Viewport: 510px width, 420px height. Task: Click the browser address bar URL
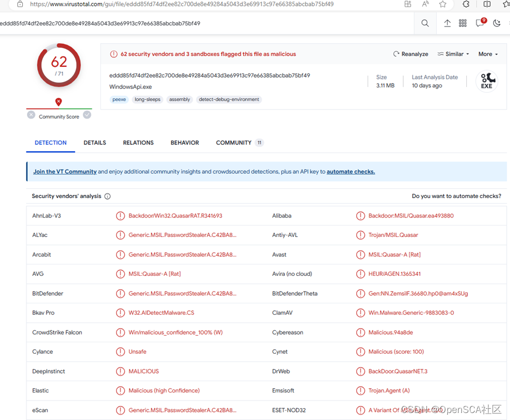182,4
